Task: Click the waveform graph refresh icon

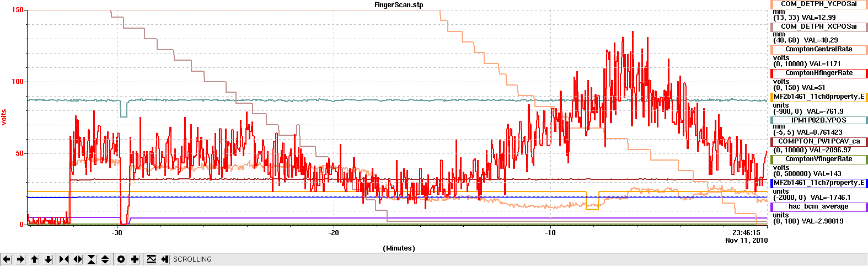Action: [151, 259]
